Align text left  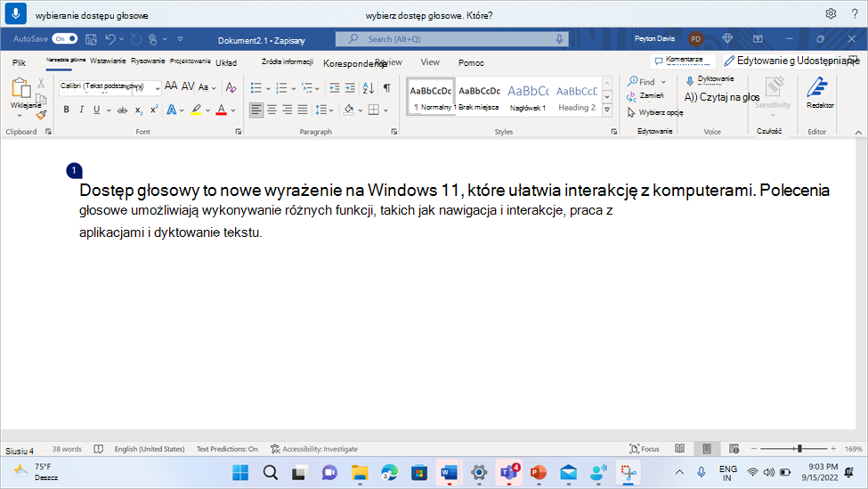pyautogui.click(x=256, y=110)
